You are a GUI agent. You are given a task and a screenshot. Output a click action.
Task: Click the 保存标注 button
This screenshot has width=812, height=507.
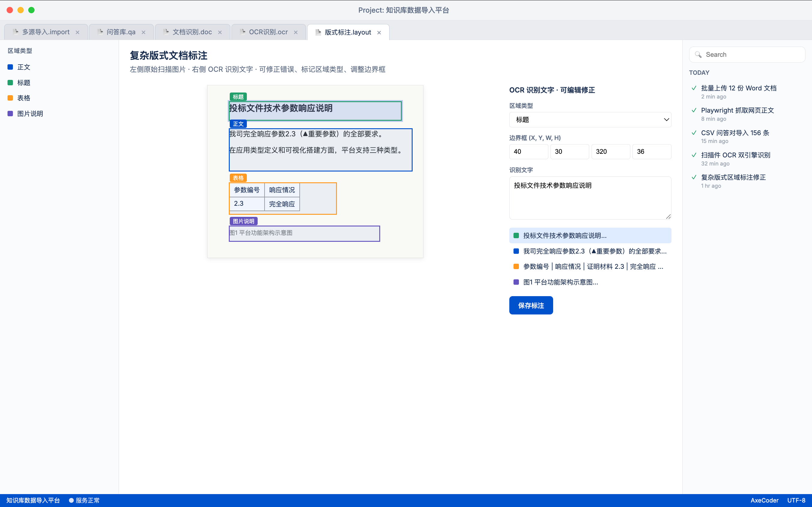[531, 305]
